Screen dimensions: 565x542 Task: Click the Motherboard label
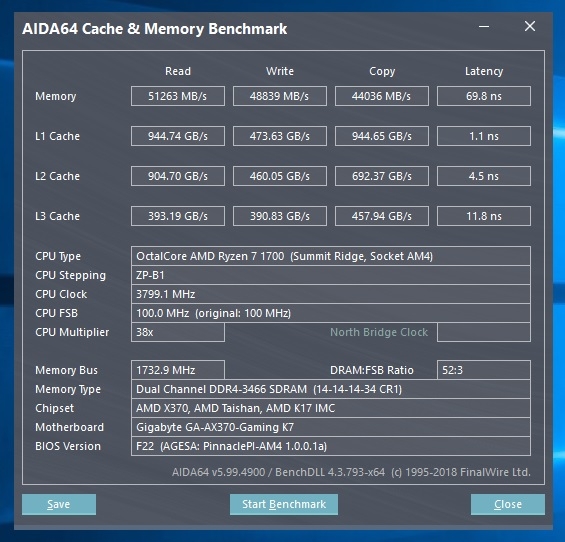70,427
